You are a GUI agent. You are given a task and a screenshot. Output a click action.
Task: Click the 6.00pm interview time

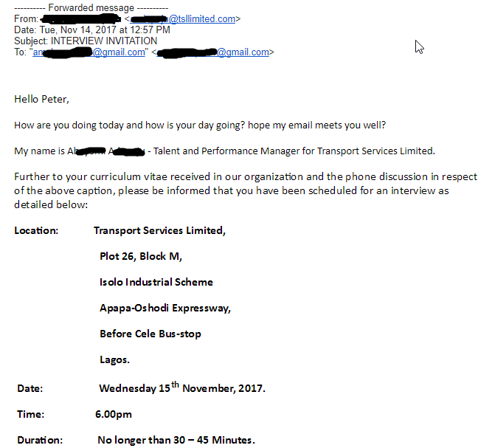click(x=114, y=414)
